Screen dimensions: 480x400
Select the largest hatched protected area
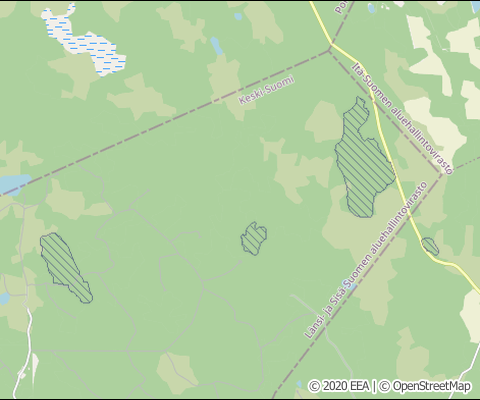pos(364,158)
